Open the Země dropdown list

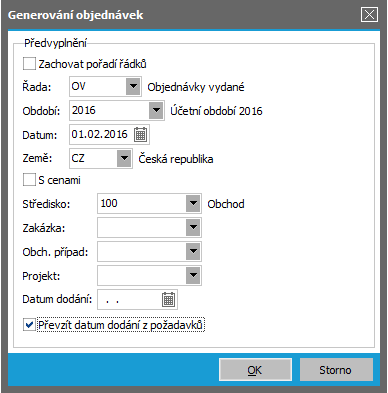(x=124, y=158)
